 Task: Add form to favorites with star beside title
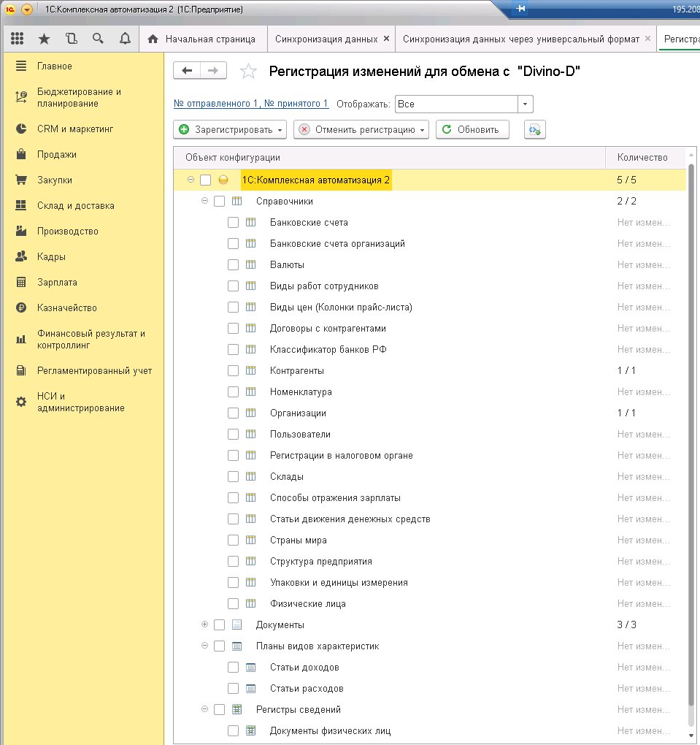(248, 72)
